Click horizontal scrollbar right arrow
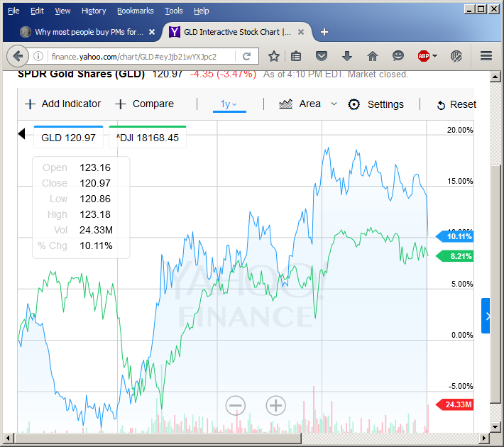The image size is (504, 447). tap(483, 438)
